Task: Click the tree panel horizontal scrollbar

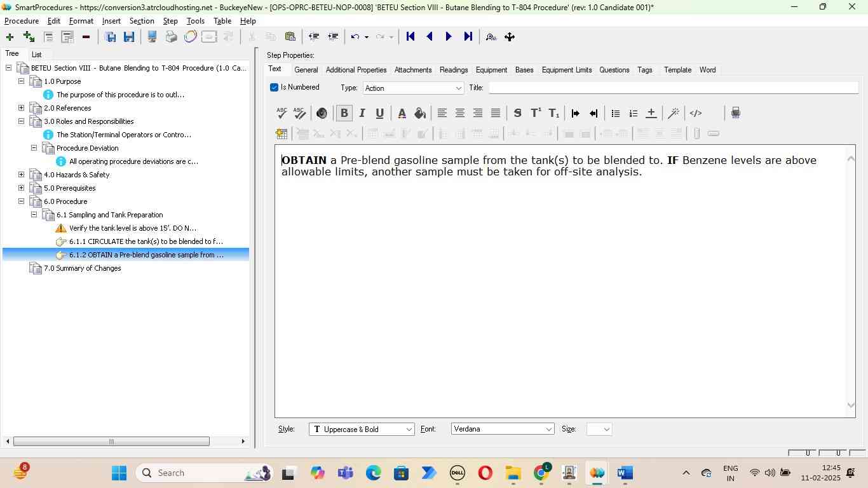Action: (x=111, y=442)
